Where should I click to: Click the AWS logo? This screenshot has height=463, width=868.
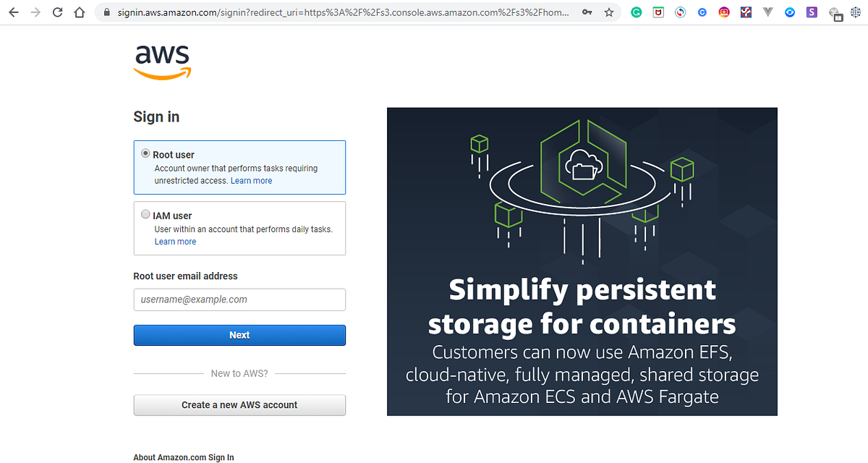point(162,62)
